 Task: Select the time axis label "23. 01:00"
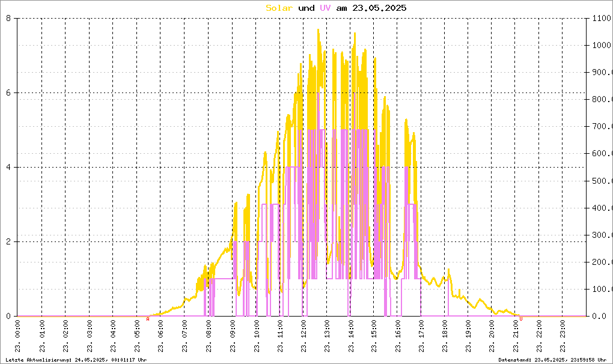(x=42, y=336)
